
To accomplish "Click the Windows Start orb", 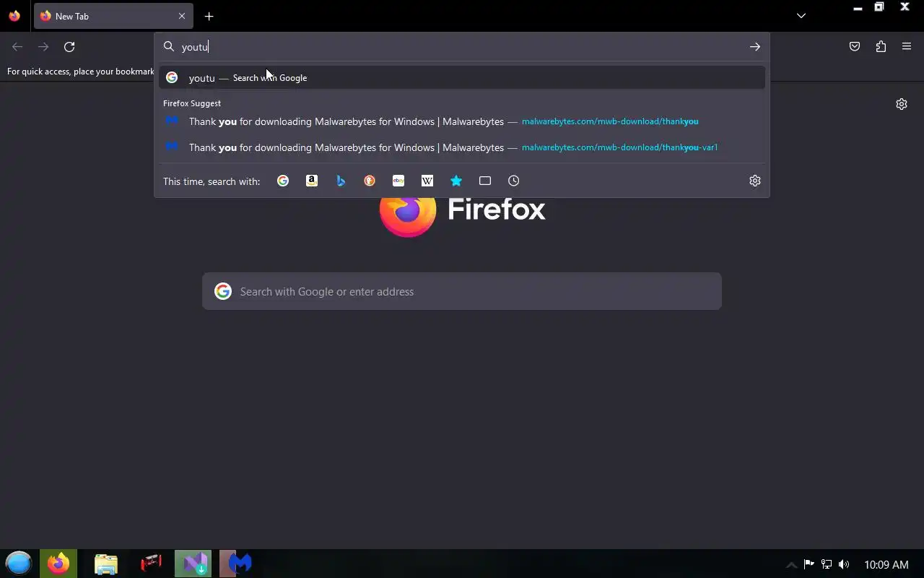I will click(19, 564).
